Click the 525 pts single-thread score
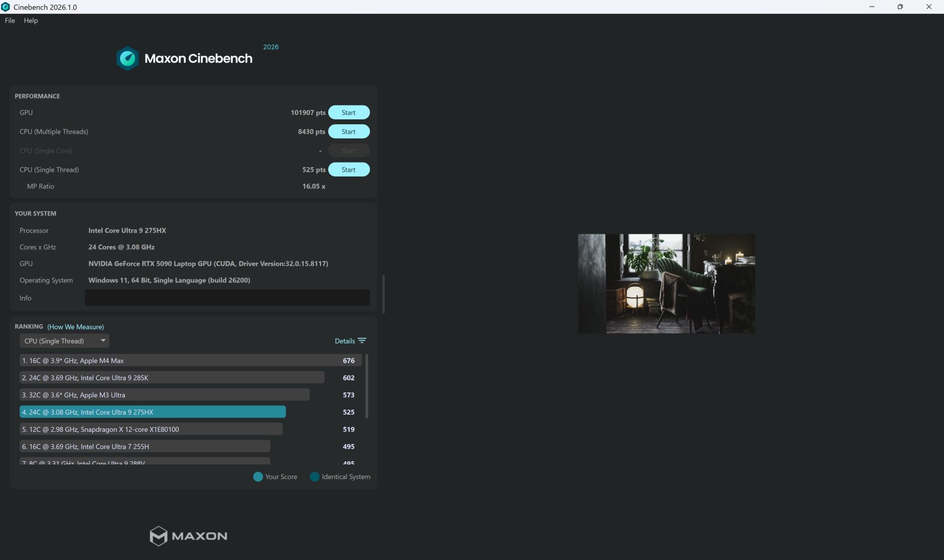 (314, 170)
